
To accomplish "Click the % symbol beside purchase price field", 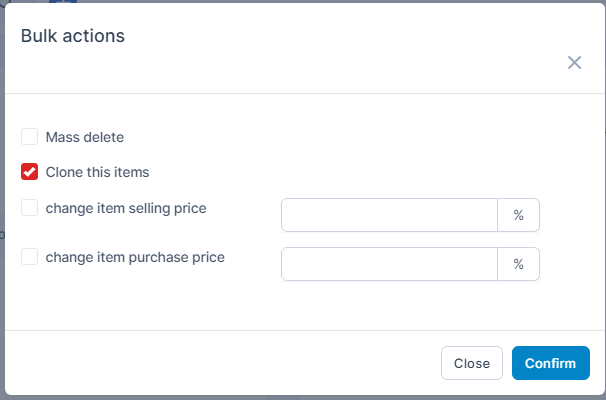I will click(518, 264).
